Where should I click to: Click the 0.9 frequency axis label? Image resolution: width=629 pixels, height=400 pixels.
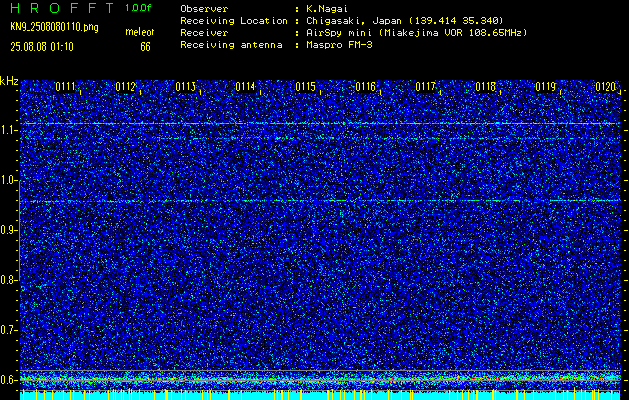tap(8, 230)
